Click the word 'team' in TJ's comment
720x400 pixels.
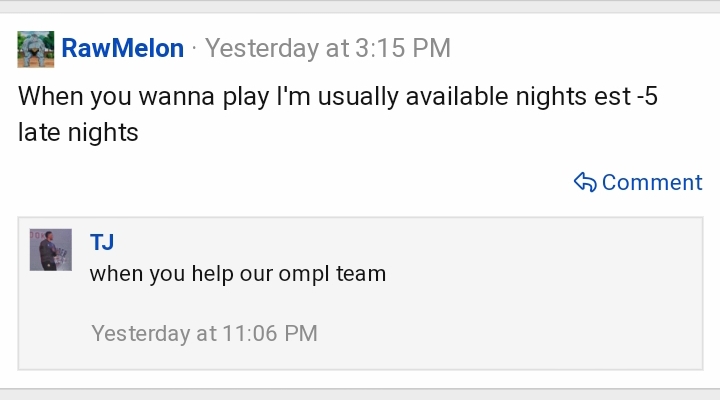pos(361,274)
